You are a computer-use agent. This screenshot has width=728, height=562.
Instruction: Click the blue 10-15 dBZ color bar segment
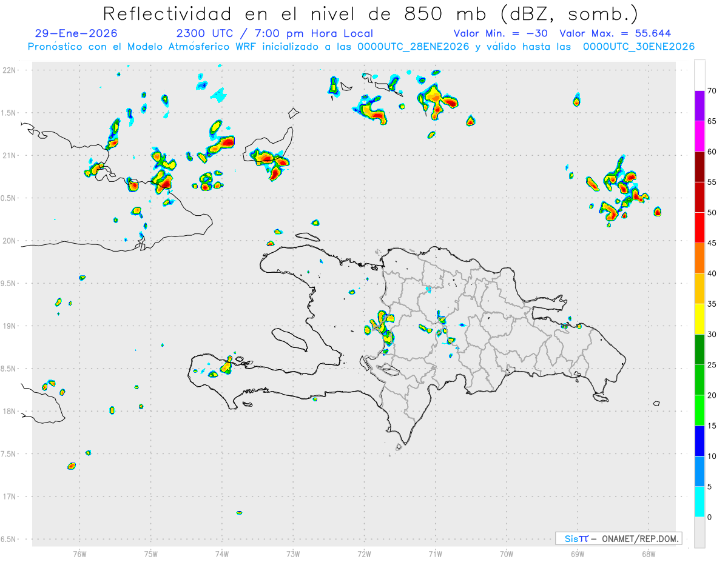pyautogui.click(x=699, y=441)
